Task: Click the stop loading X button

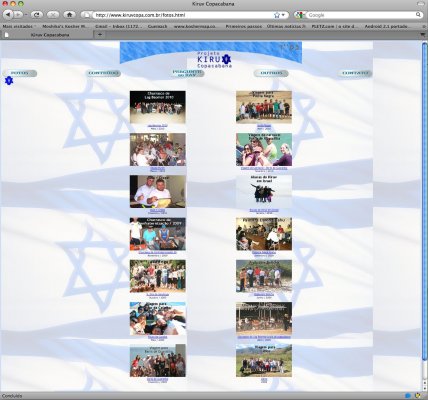Action: pos(53,15)
